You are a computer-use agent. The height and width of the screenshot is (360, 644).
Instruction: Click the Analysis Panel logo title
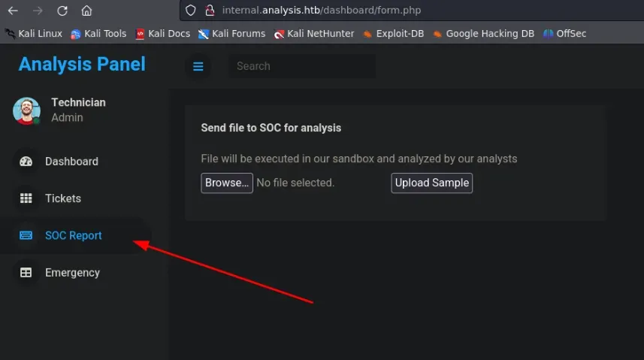pyautogui.click(x=82, y=64)
